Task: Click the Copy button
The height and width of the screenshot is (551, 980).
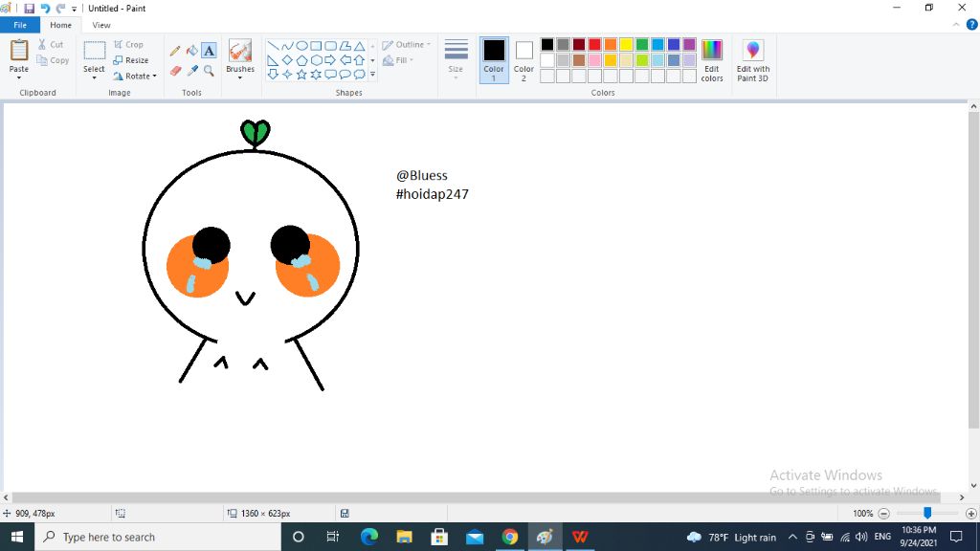Action: point(53,60)
